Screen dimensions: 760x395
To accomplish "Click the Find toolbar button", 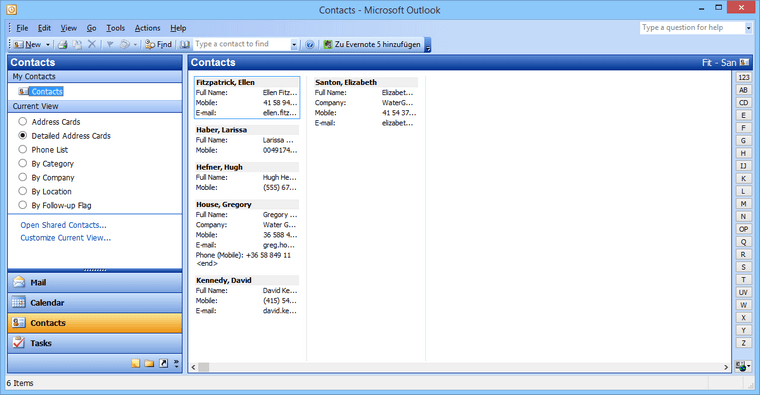I will [x=158, y=45].
